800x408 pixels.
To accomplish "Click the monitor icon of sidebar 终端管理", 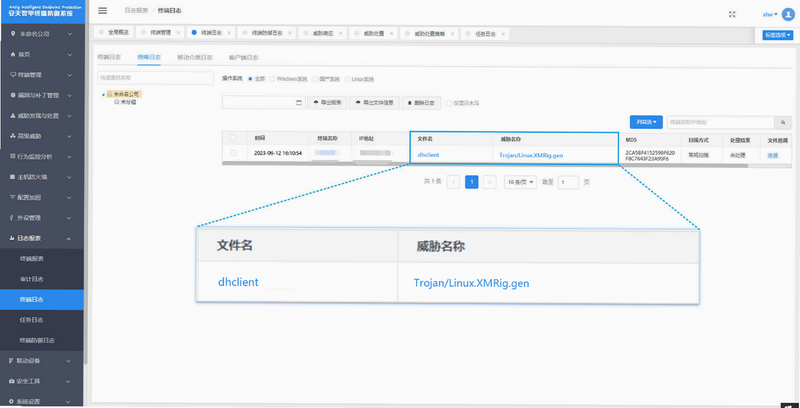I will [13, 74].
